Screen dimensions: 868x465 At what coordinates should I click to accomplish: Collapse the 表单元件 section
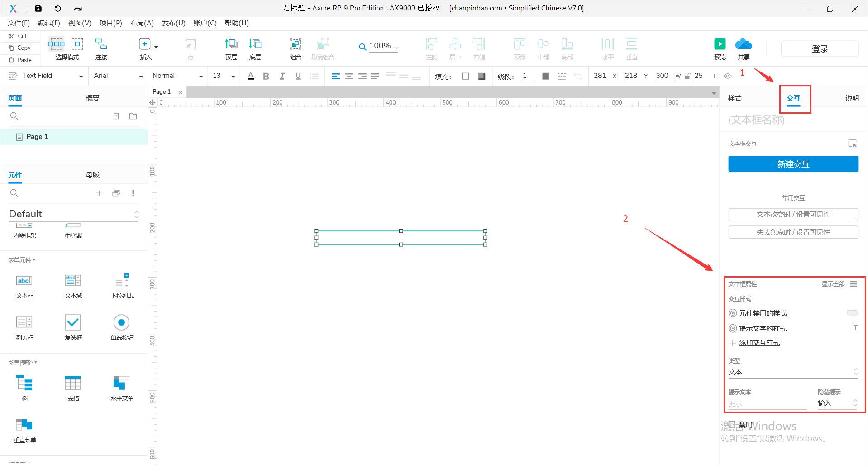pos(22,260)
